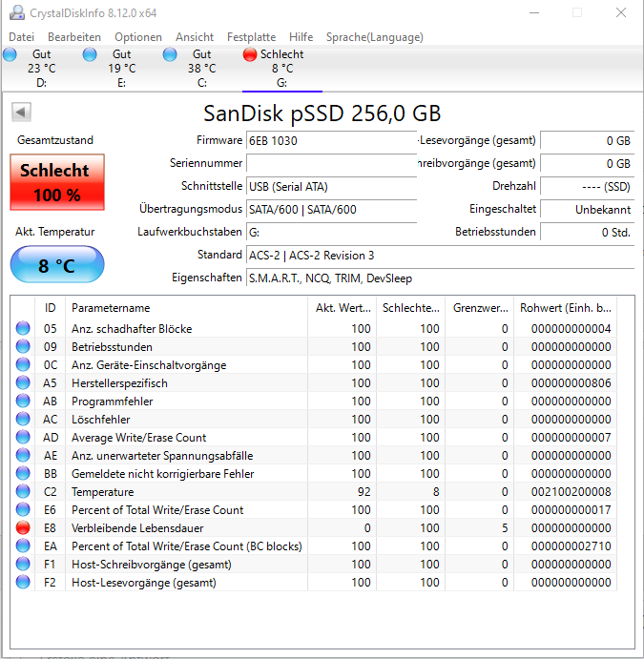Click the Laufwerkbuchstaben field G:
The height and width of the screenshot is (659, 644).
[x=331, y=232]
